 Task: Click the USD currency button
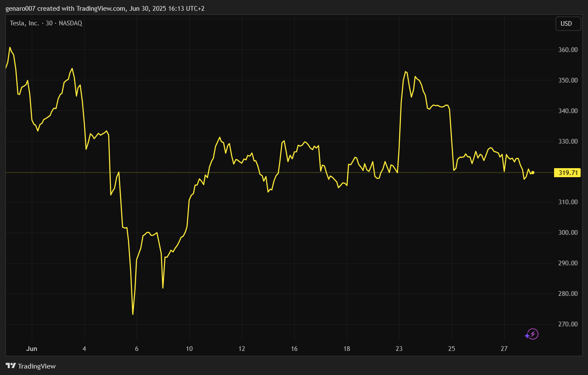point(568,24)
